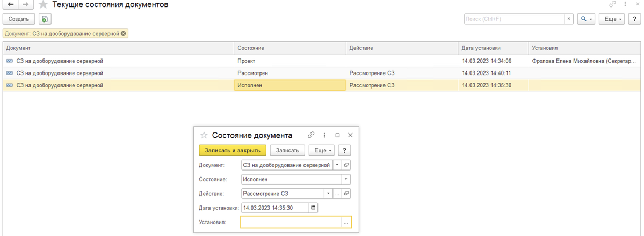Add current page to favorites star
Screen dimensions: 644x236
pos(42,5)
